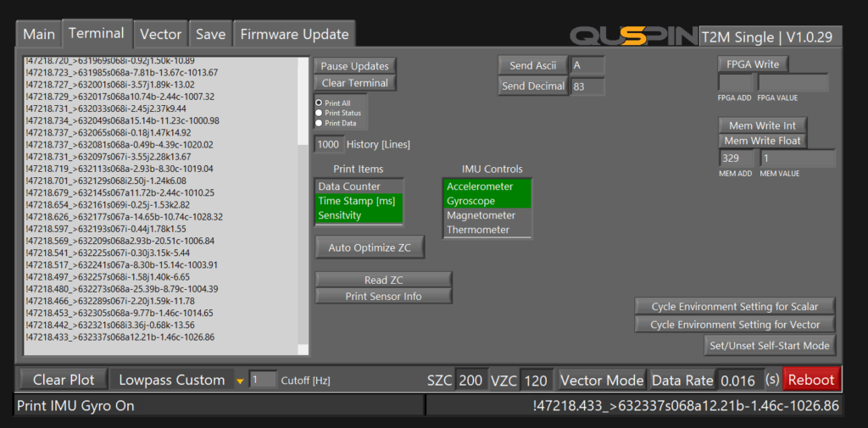Enable Thermometer in IMU Controls
The height and width of the screenshot is (428, 868).
point(487,230)
